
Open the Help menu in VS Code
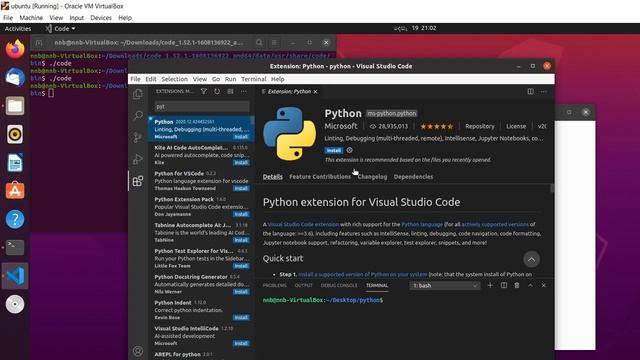tap(278, 79)
